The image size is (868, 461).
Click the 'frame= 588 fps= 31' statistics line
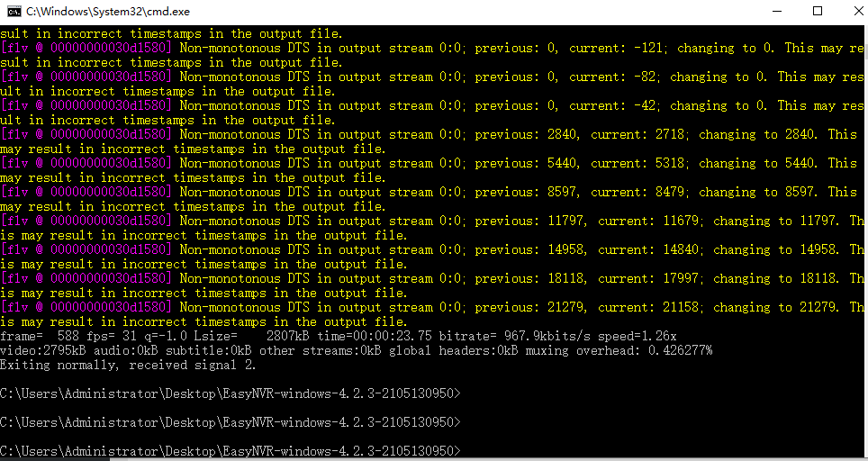click(x=339, y=336)
